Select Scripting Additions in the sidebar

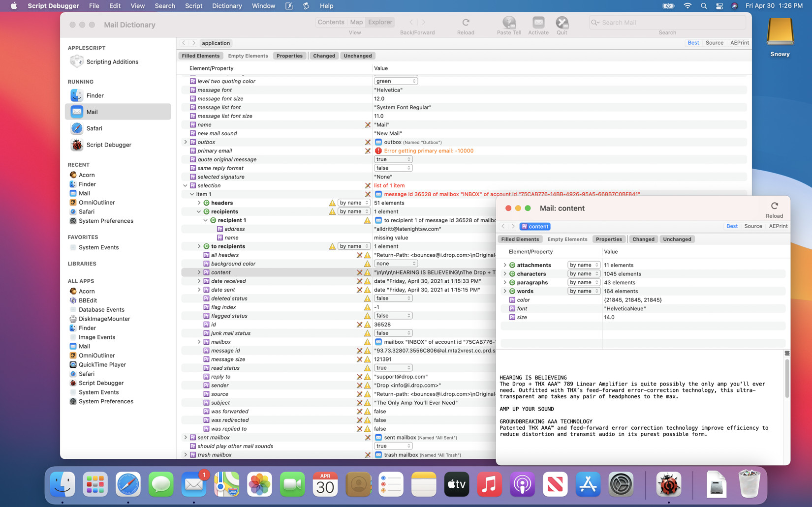pyautogui.click(x=112, y=61)
